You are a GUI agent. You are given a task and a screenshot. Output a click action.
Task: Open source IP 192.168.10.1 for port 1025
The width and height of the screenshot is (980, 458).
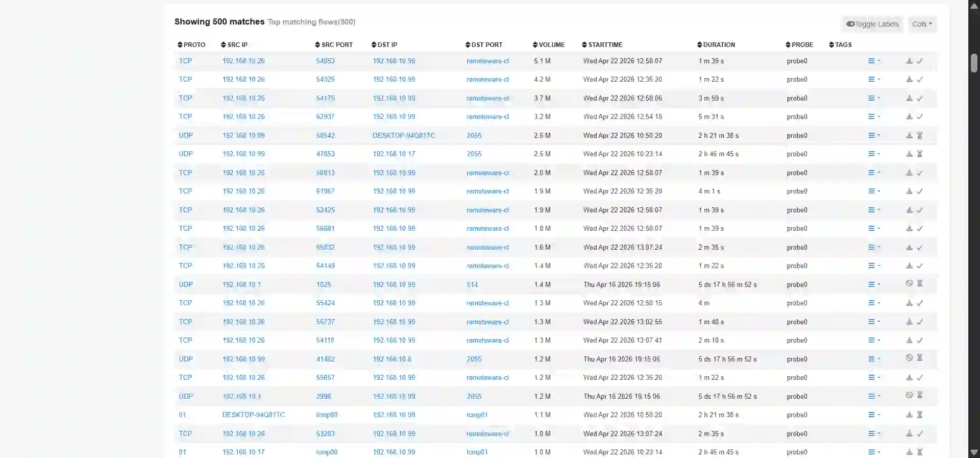(241, 284)
